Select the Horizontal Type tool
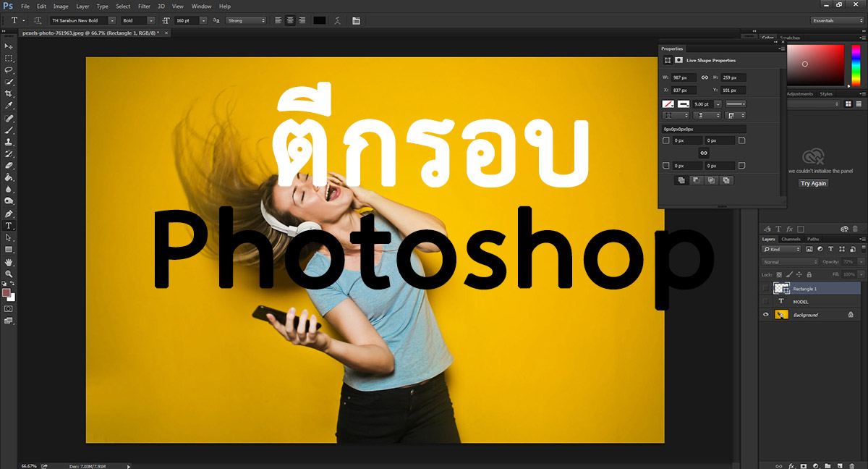Viewport: 868px width, 469px height. click(x=9, y=226)
